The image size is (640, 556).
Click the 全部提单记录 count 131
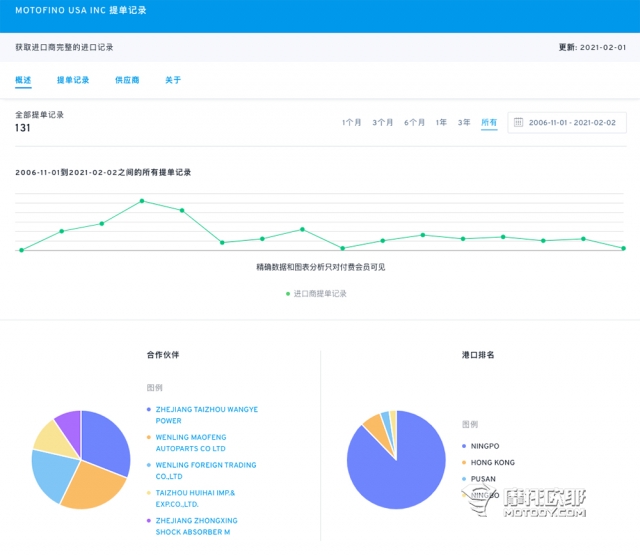click(x=22, y=128)
